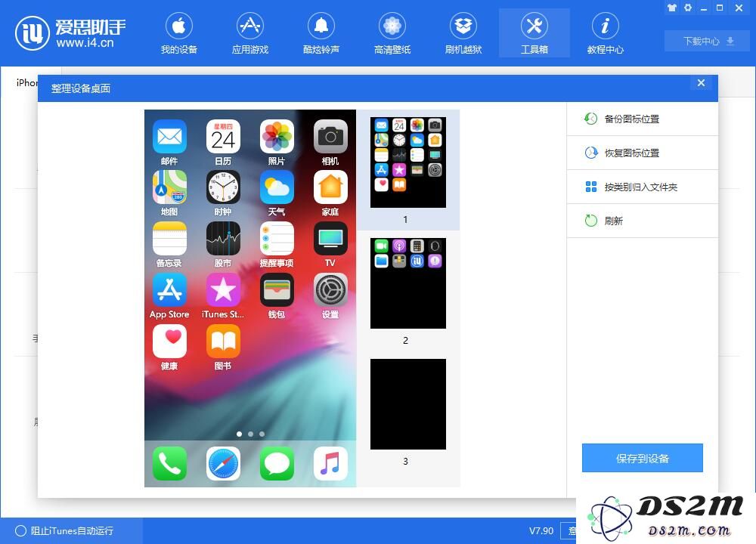Select the 工具箱 toolbox tab
The image size is (756, 544).
click(534, 34)
